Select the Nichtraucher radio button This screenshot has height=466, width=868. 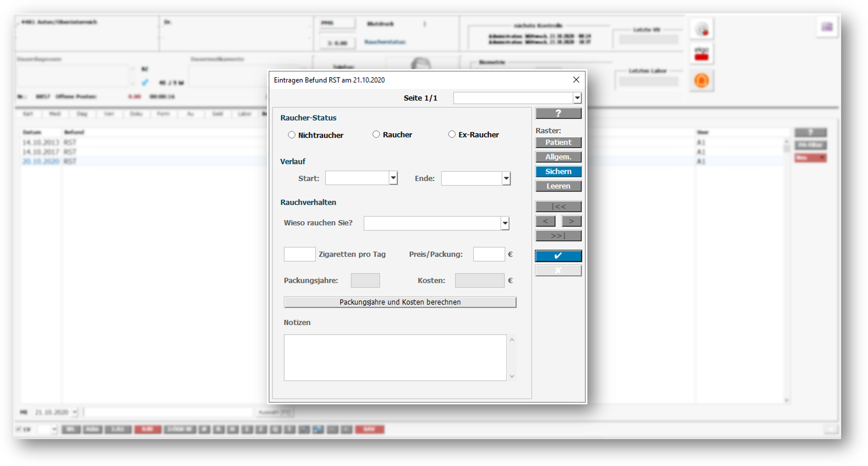(292, 135)
